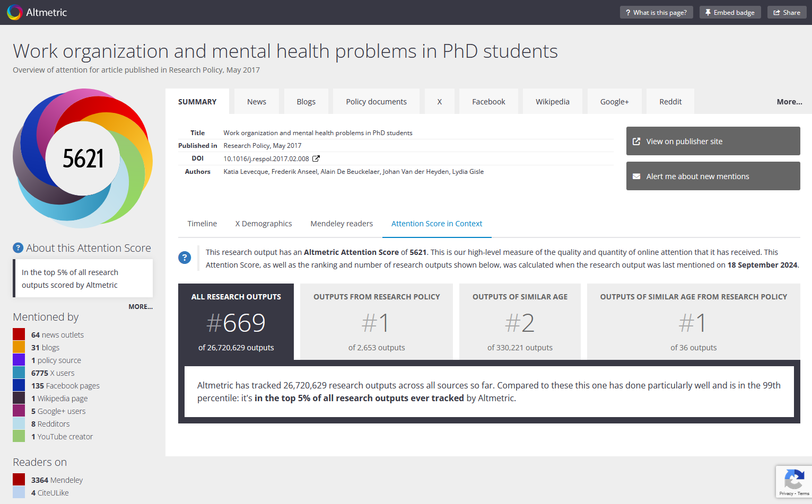Click the Altmetric donut score badge 5621
The height and width of the screenshot is (504, 812).
pos(83,158)
